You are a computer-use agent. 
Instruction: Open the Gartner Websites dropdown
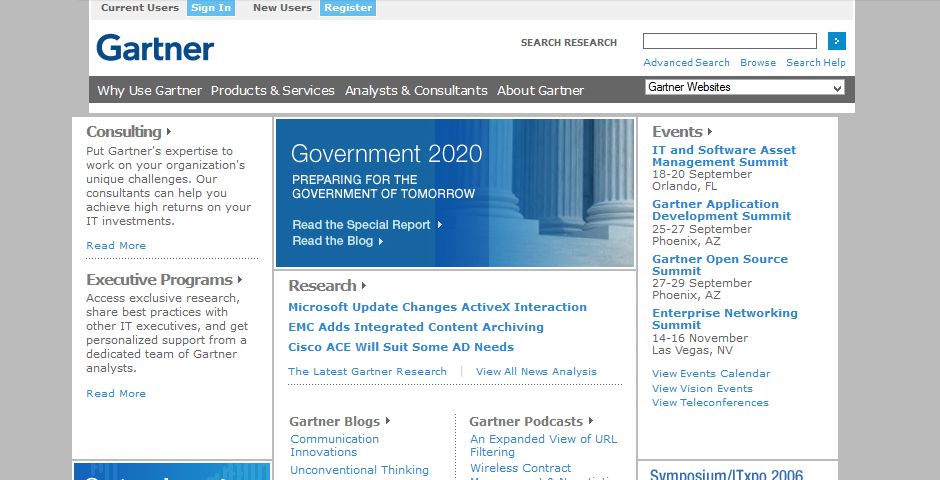pyautogui.click(x=745, y=87)
